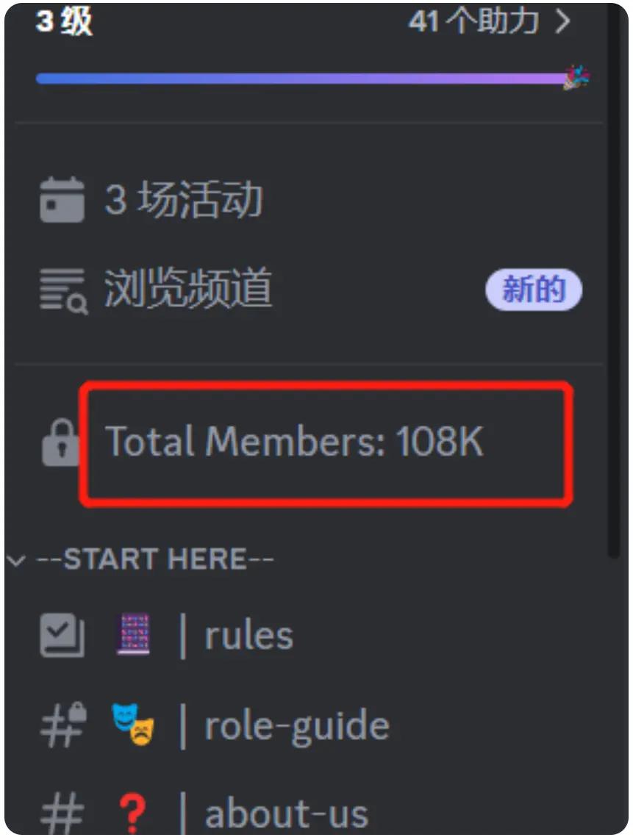Click the hashtag icon for about-us
The width and height of the screenshot is (633, 840).
(x=62, y=814)
